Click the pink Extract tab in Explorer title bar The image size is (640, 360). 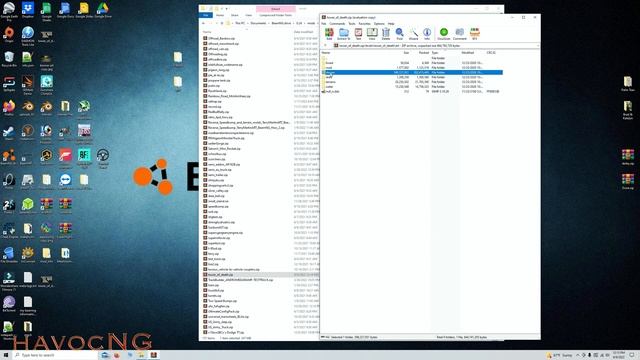(276, 9)
